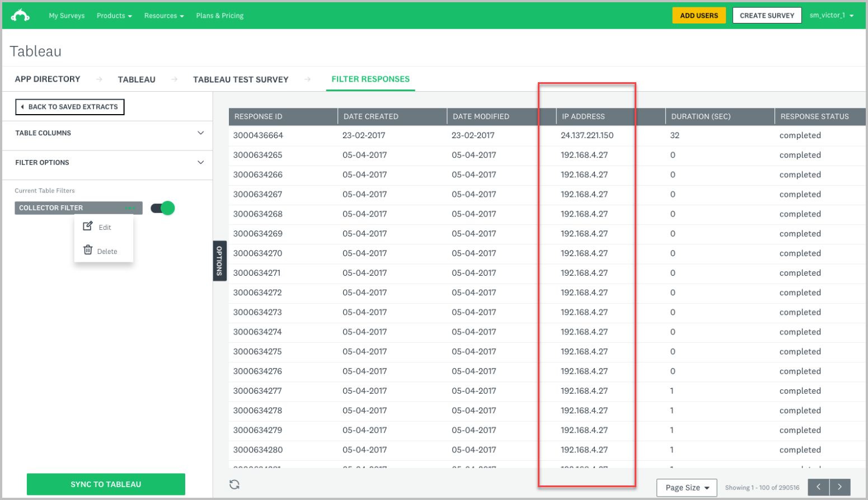Click the Current Table Filters label
868x500 pixels.
coord(45,191)
